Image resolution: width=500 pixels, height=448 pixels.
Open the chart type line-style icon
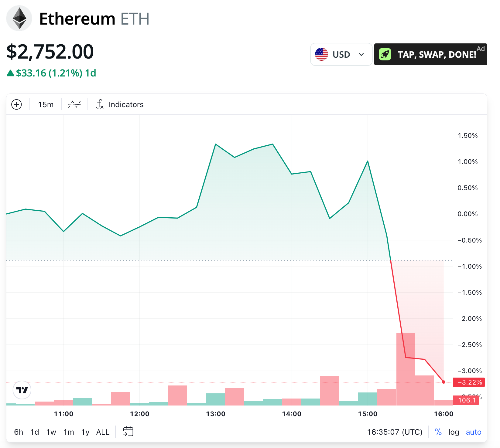(74, 104)
